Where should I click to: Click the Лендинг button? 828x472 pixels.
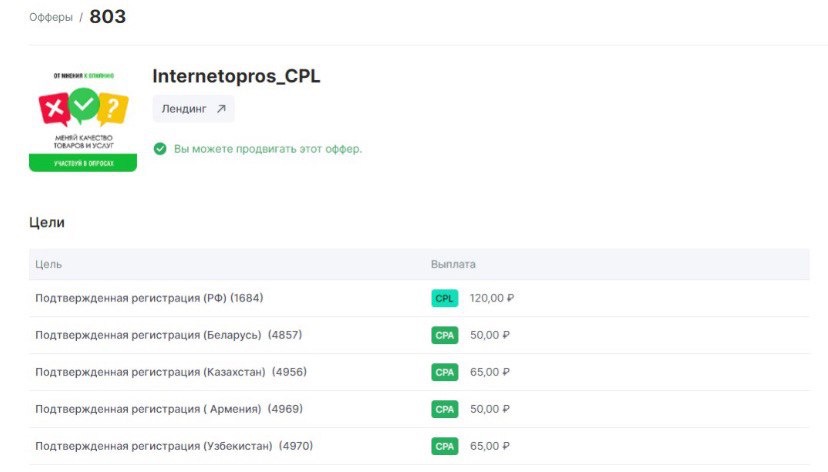click(193, 109)
